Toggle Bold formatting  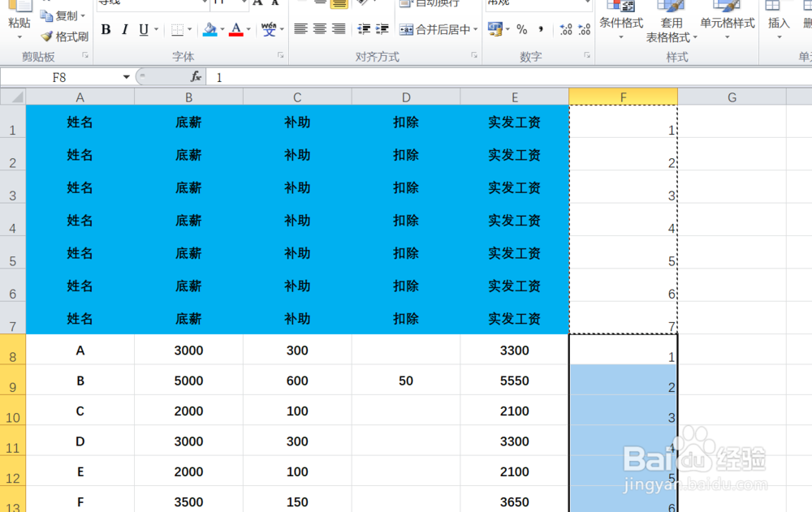[106, 28]
